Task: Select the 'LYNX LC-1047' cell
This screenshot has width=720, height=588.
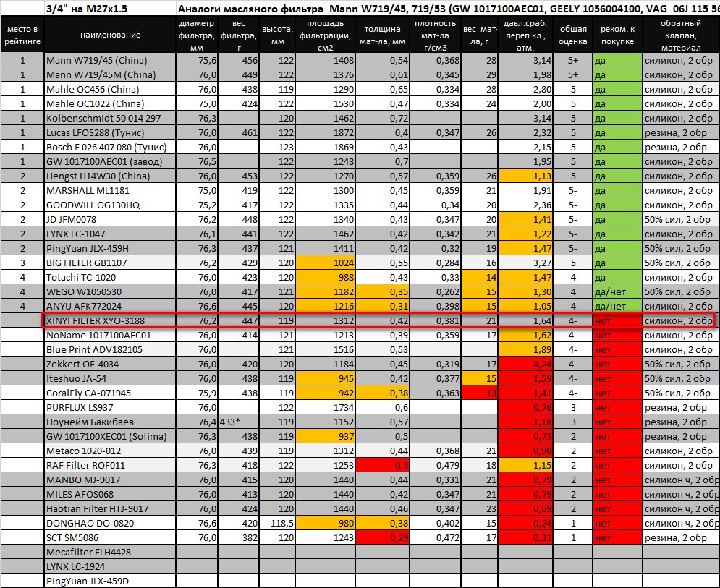Action: tap(110, 234)
